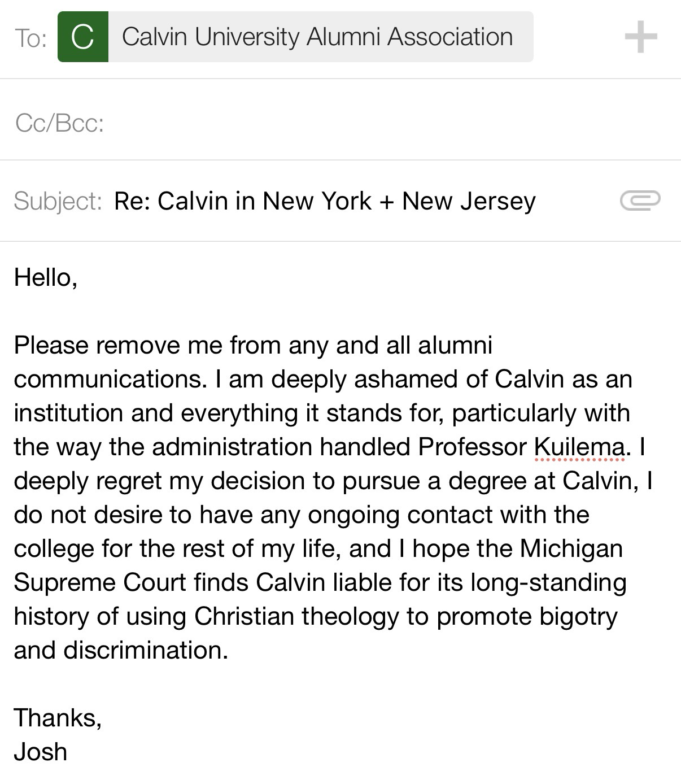This screenshot has width=681, height=784.
Task: Tap the plus icon to add a recipient
Action: coord(641,37)
